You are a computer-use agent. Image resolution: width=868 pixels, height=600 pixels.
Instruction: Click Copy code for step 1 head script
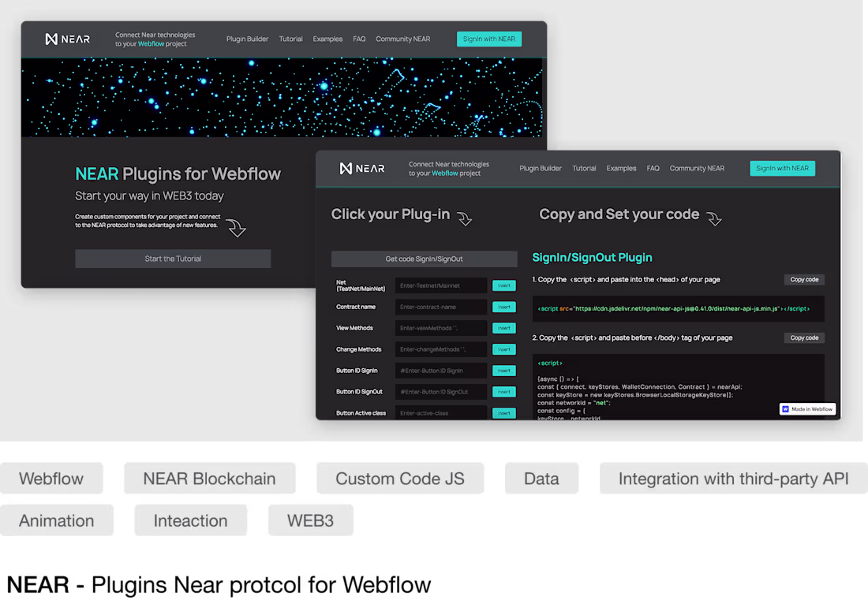804,280
